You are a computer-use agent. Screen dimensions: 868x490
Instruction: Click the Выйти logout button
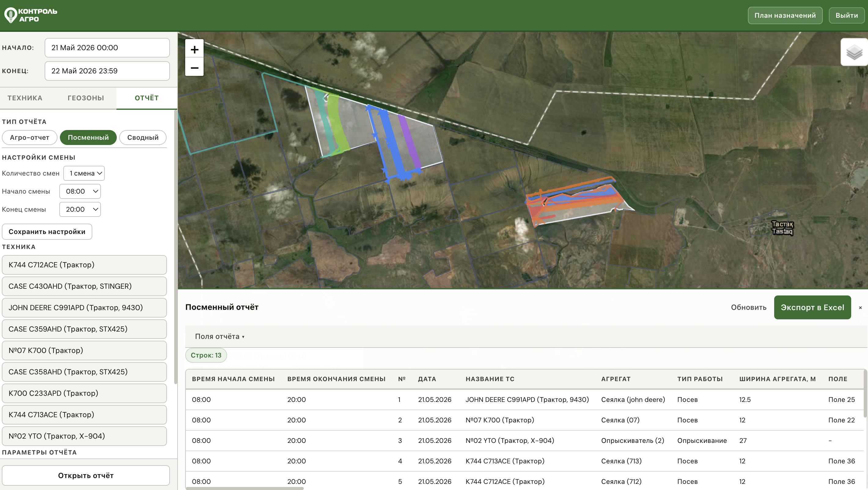pyautogui.click(x=847, y=16)
